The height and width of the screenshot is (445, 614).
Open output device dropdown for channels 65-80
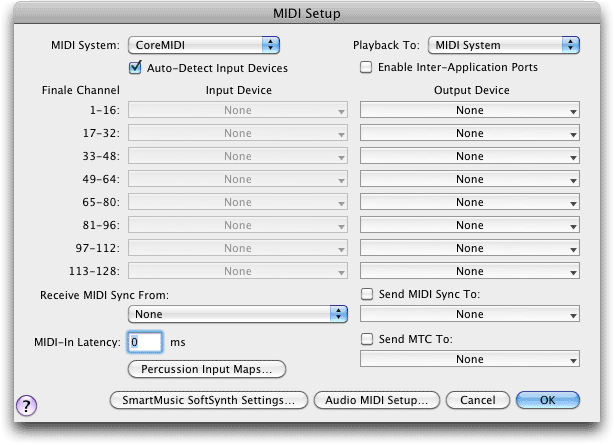(470, 202)
